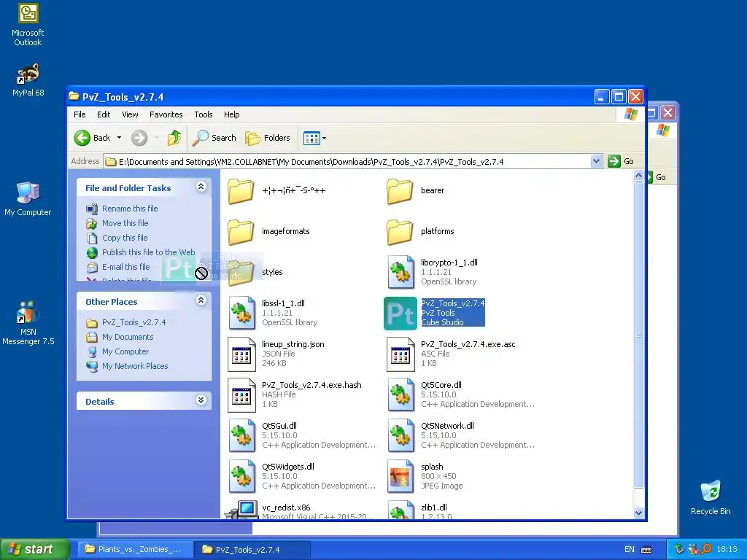Open the Edit menu
This screenshot has width=747, height=560.
[104, 114]
